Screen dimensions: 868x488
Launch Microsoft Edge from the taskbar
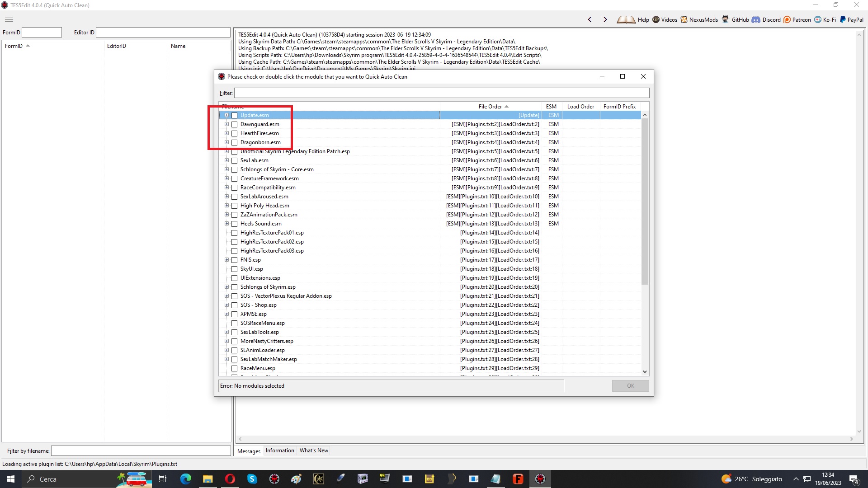click(x=185, y=479)
